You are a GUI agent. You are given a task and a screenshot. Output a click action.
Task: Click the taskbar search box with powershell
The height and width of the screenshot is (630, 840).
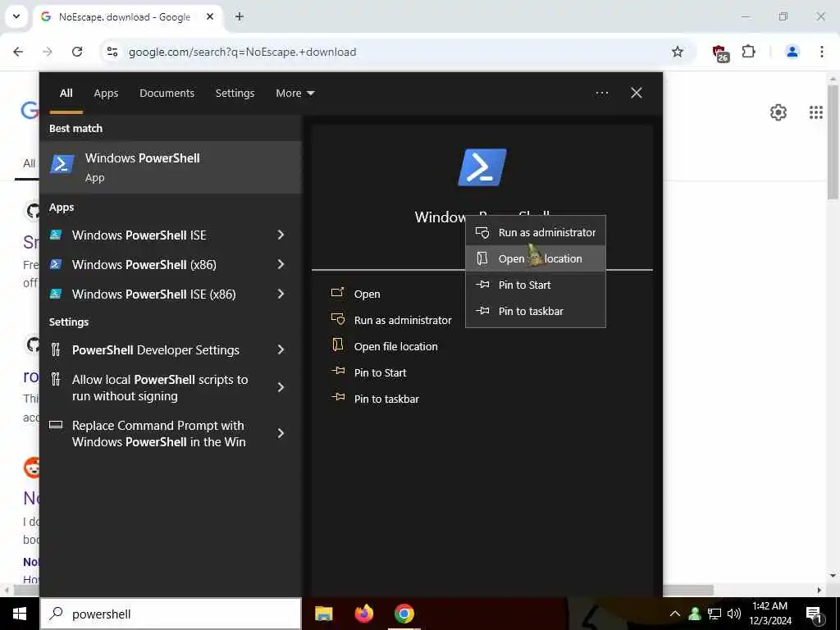171,614
